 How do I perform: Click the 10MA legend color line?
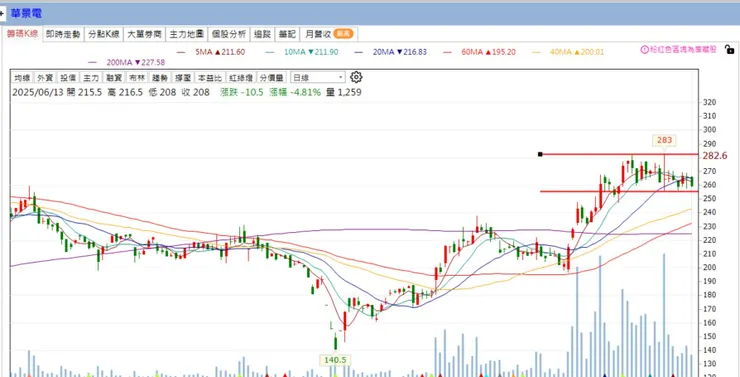tap(269, 52)
